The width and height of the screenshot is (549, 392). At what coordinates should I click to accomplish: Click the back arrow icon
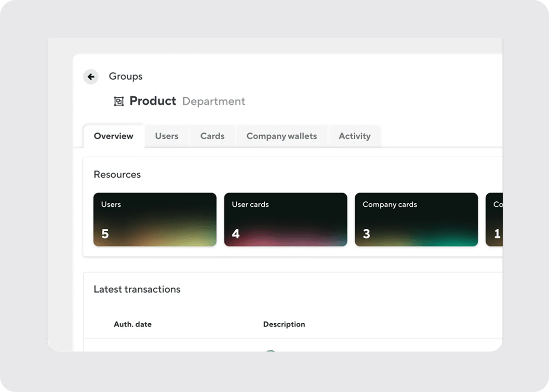tap(91, 76)
